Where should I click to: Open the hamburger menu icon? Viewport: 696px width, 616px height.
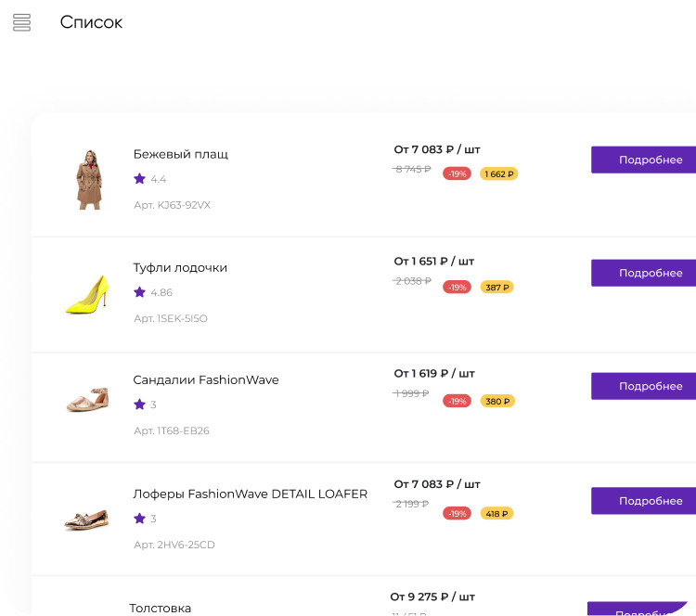tap(22, 22)
